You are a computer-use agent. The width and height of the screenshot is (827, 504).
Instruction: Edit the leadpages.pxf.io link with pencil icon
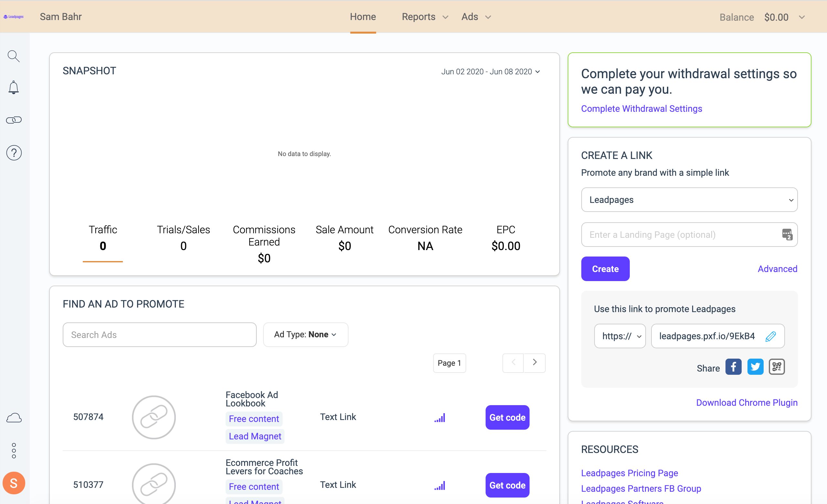coord(771,336)
